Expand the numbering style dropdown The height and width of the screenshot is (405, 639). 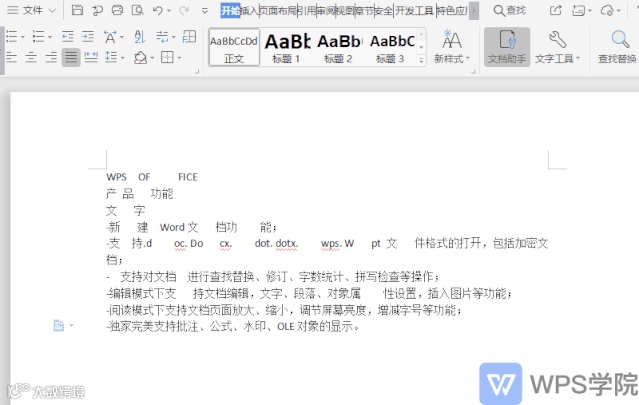point(50,37)
